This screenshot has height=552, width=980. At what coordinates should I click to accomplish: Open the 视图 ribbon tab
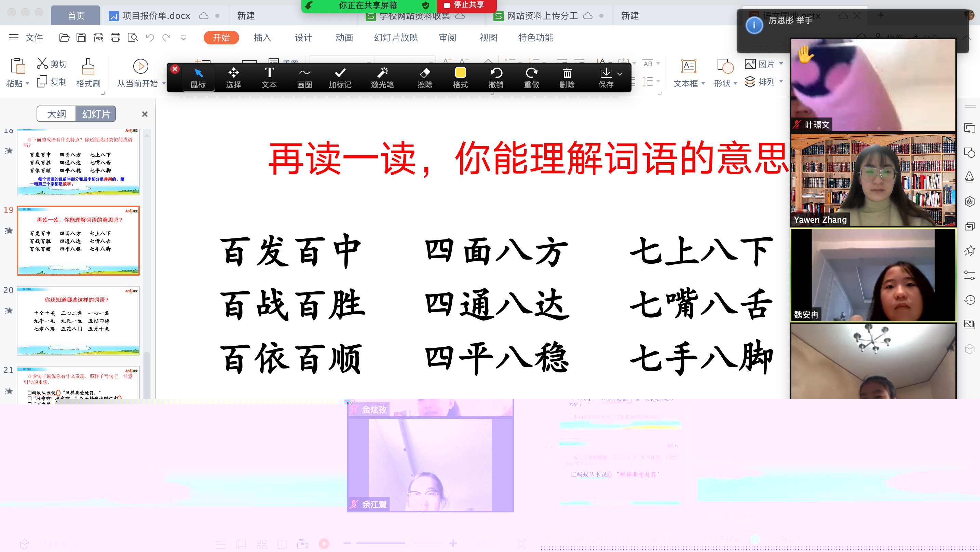[x=489, y=37]
